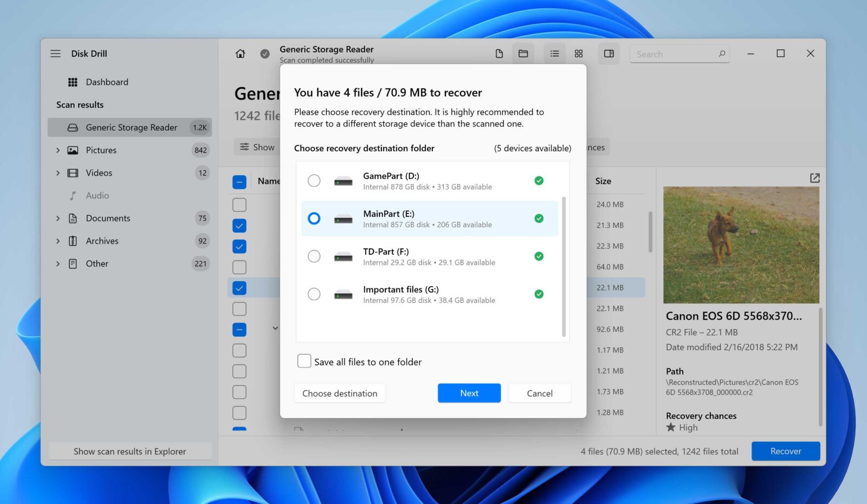
Task: Click the home icon near Generic Storage Reader
Action: (240, 54)
